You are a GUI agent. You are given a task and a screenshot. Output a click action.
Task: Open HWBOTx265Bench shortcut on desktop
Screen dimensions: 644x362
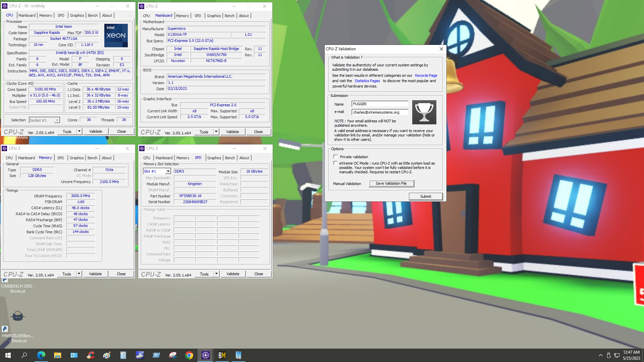[x=18, y=322]
